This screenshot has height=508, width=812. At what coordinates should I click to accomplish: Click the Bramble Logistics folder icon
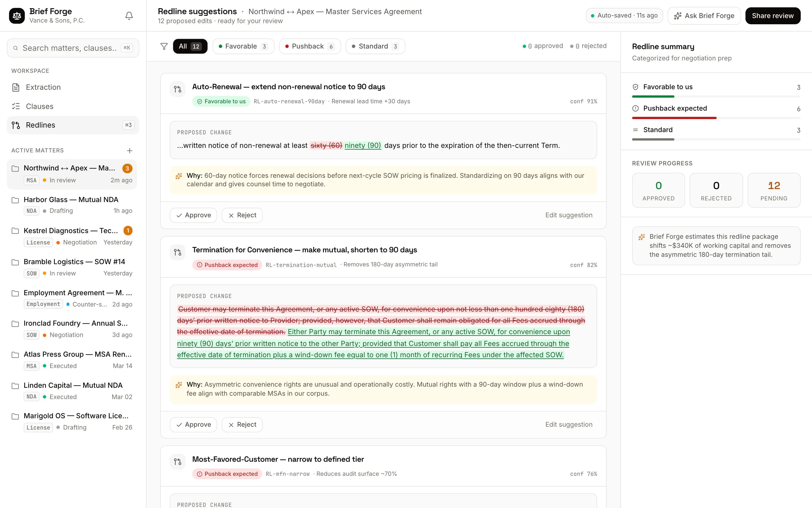coord(16,262)
